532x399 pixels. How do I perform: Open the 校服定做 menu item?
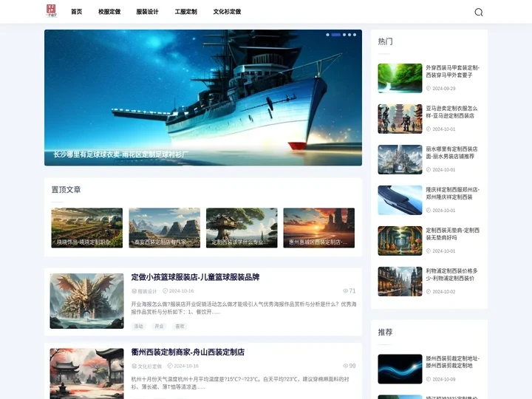point(109,12)
